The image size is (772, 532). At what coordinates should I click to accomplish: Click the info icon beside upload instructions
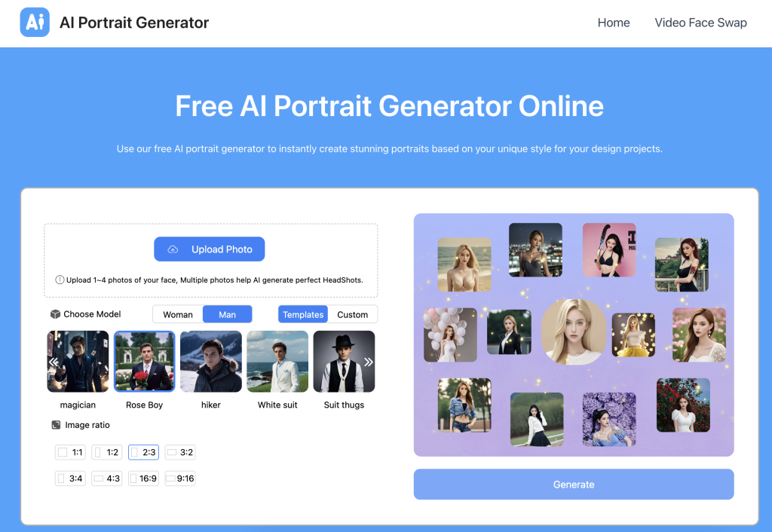60,280
